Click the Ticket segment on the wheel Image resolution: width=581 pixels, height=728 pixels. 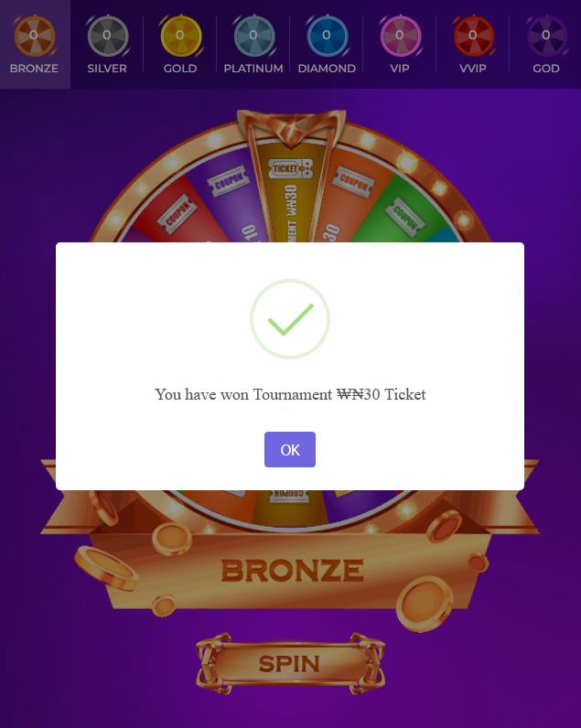coord(290,195)
